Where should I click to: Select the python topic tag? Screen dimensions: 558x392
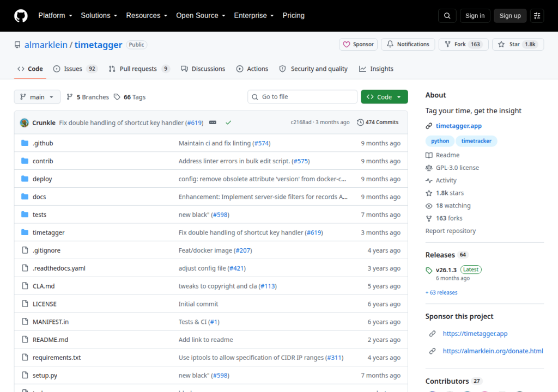coord(440,141)
